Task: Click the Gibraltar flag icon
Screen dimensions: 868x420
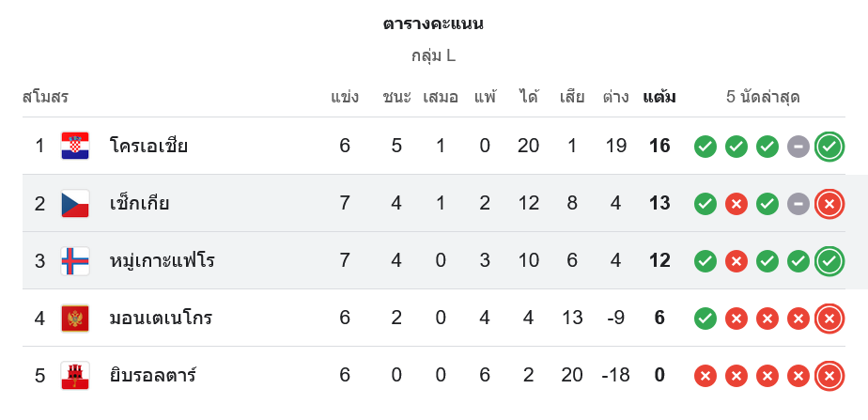Action: click(75, 376)
